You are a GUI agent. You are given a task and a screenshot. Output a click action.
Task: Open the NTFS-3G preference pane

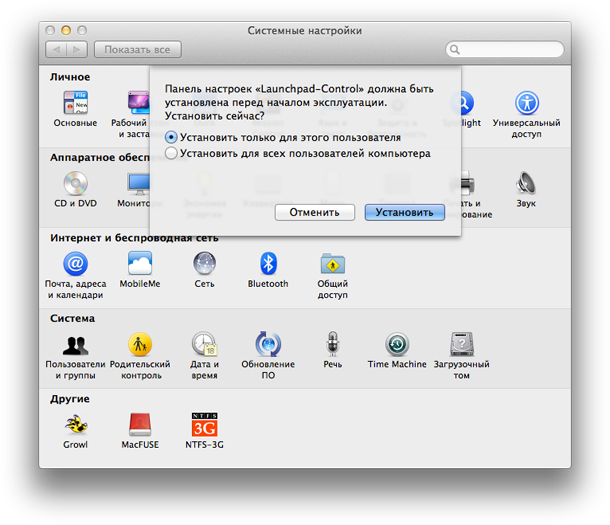pyautogui.click(x=204, y=424)
